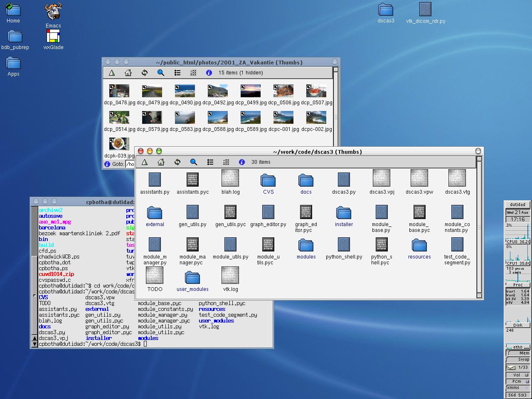Click terminal scrollbar down arrow
This screenshot has width=532, height=399.
(x=35, y=344)
